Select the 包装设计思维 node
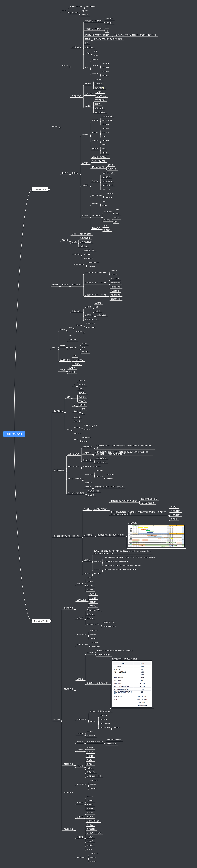Image resolution: width=197 pixels, height=868 pixels. pyautogui.click(x=68, y=793)
